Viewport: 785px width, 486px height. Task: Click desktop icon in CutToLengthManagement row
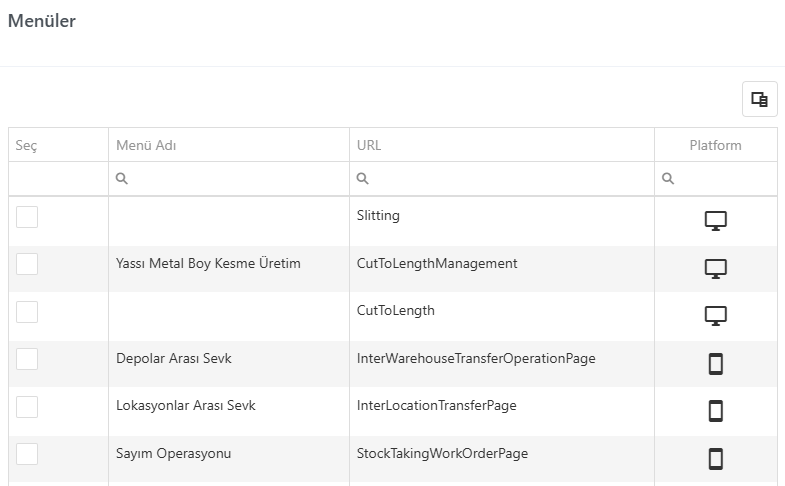[x=715, y=269]
